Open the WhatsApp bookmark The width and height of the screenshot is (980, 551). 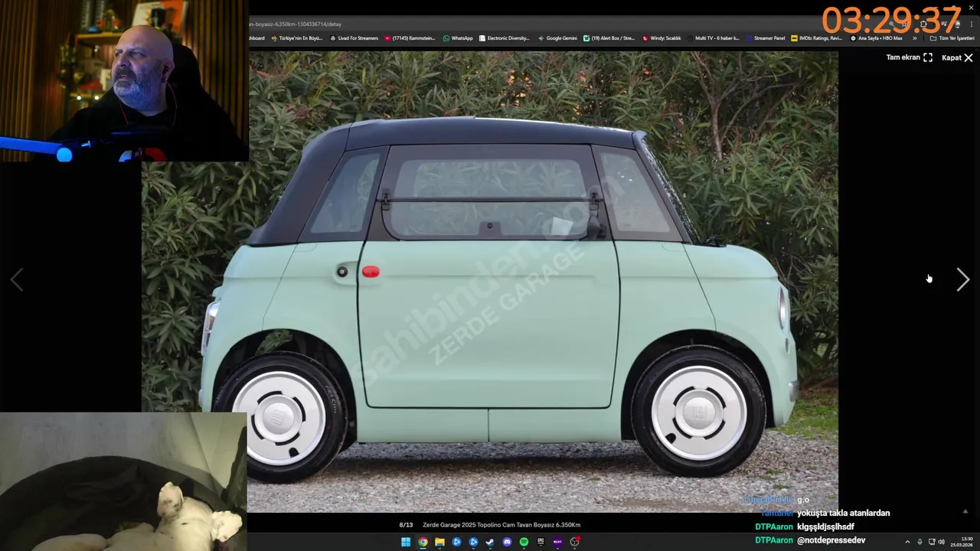tap(458, 38)
